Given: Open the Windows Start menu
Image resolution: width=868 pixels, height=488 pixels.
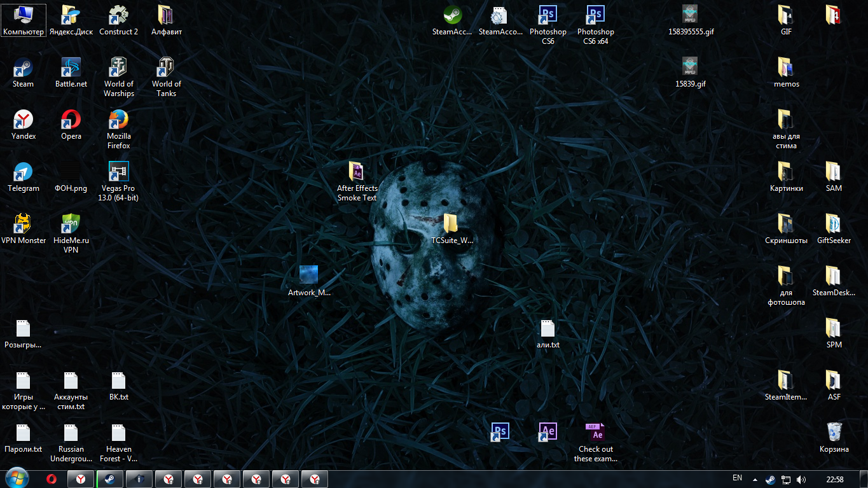Looking at the screenshot, I should point(17,478).
